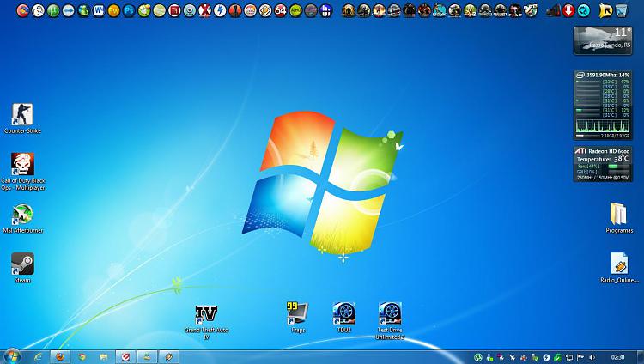Click the taskbar clock showing 02:30
Image resolution: width=644 pixels, height=364 pixels.
[617, 357]
